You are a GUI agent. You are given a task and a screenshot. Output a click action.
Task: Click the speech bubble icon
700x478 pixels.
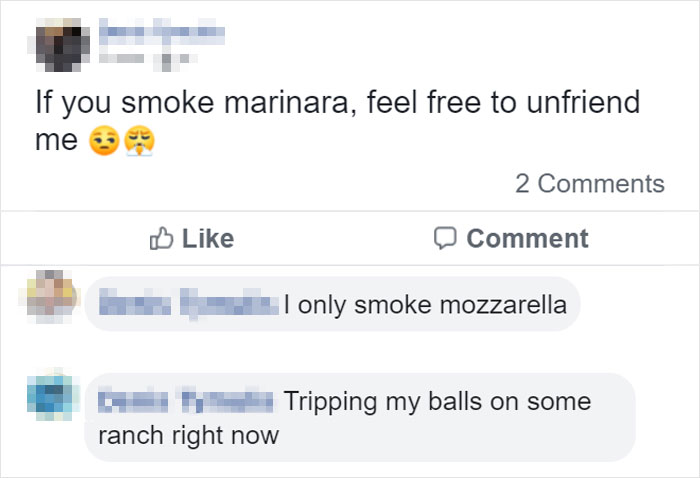pos(445,238)
